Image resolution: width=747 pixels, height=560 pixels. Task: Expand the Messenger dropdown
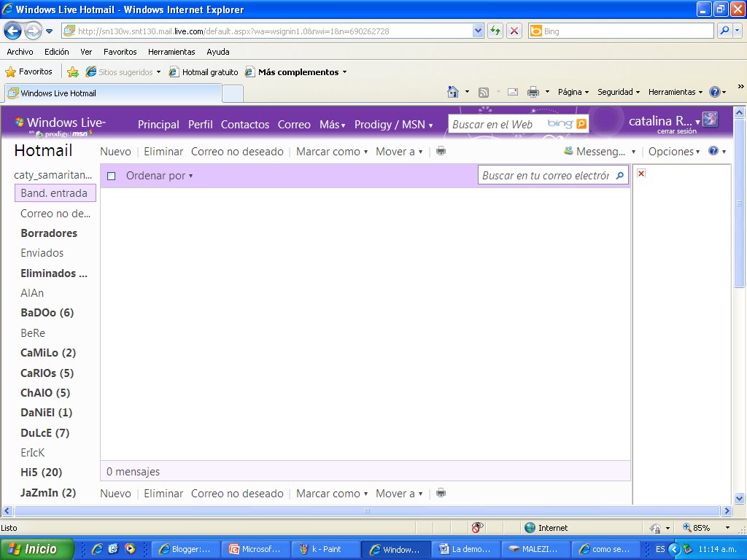tap(634, 152)
